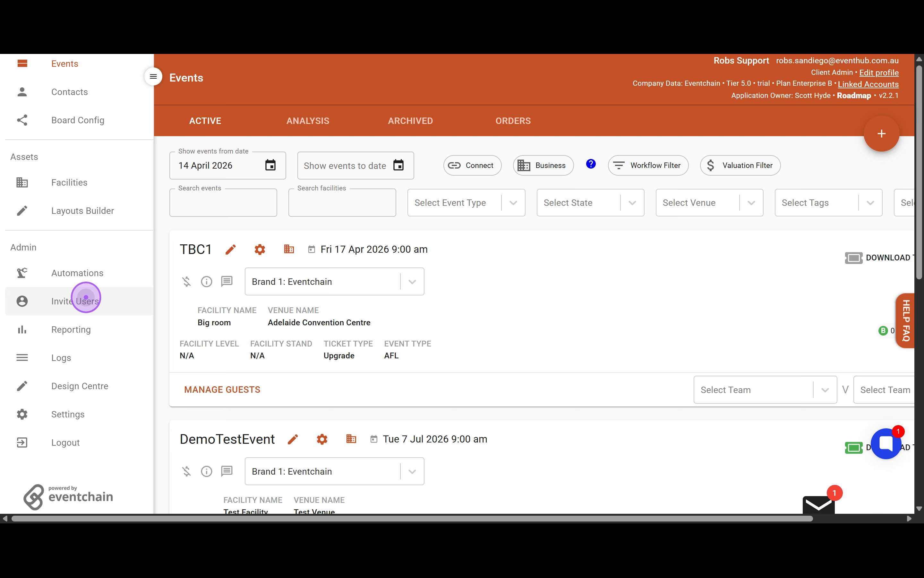The height and width of the screenshot is (578, 924).
Task: Select Invite Users in the sidebar
Action: click(79, 301)
